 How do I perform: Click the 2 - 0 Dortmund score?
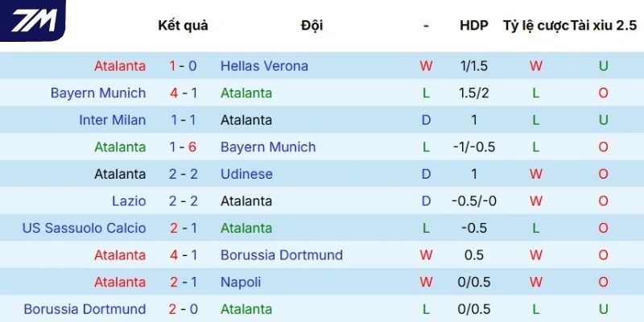point(183,309)
